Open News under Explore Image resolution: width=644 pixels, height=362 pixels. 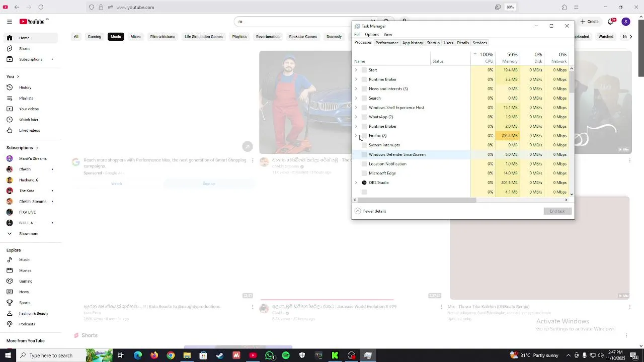[x=30, y=292]
